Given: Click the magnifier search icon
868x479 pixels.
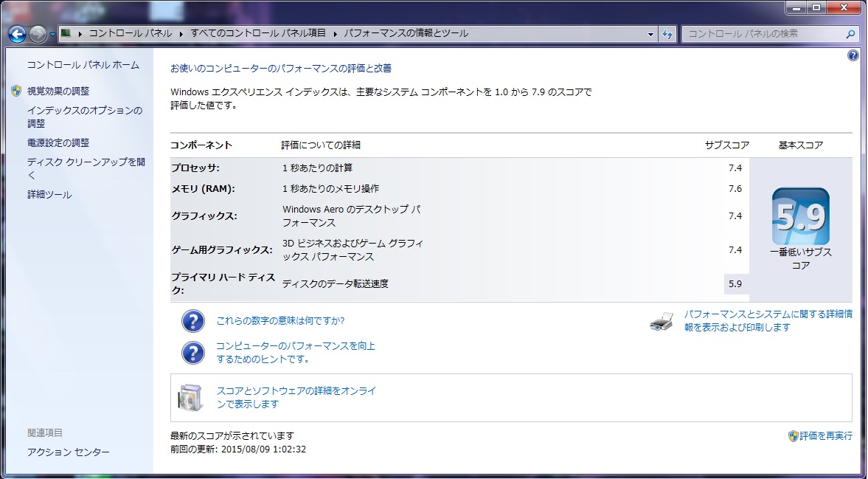Looking at the screenshot, I should tap(851, 34).
